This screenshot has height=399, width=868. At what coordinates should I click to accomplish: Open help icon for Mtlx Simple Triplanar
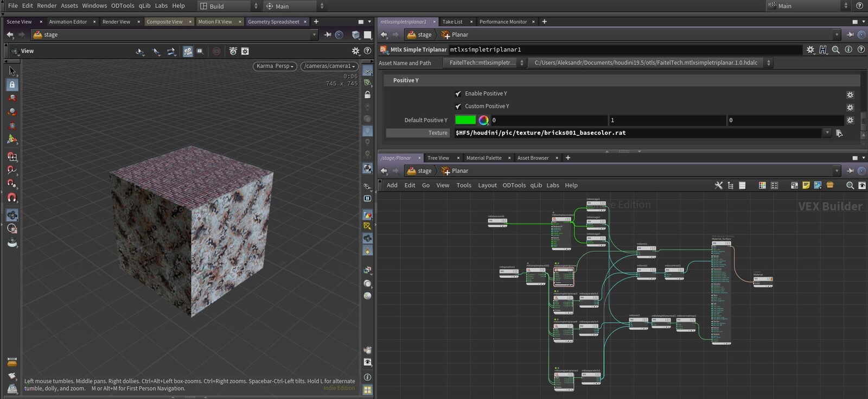[x=860, y=49]
